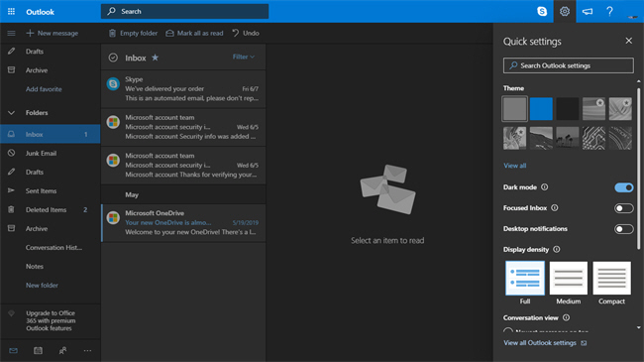Viewport: 644px width, 362px height.
Task: Collapse the navigation pane hamburger icon
Action: pyautogui.click(x=11, y=33)
